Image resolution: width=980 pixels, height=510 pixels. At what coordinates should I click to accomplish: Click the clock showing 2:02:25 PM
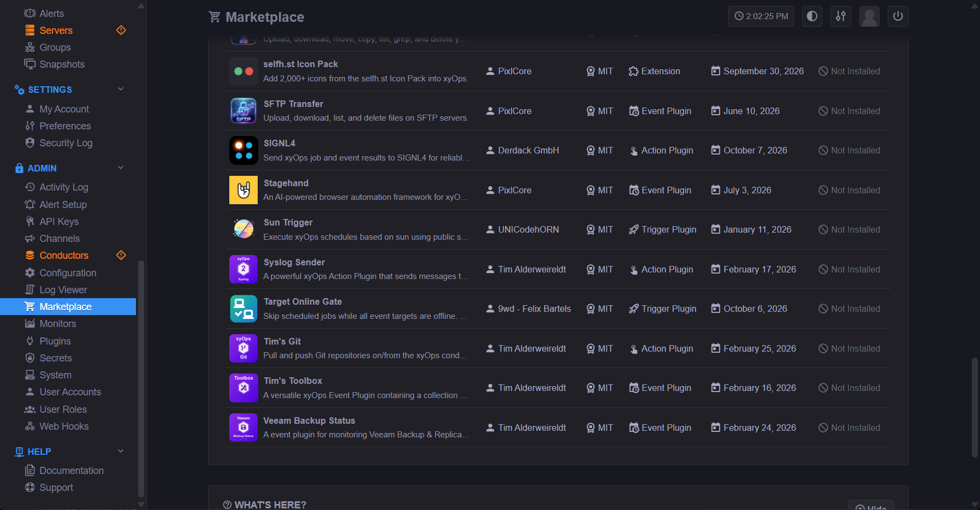tap(761, 16)
